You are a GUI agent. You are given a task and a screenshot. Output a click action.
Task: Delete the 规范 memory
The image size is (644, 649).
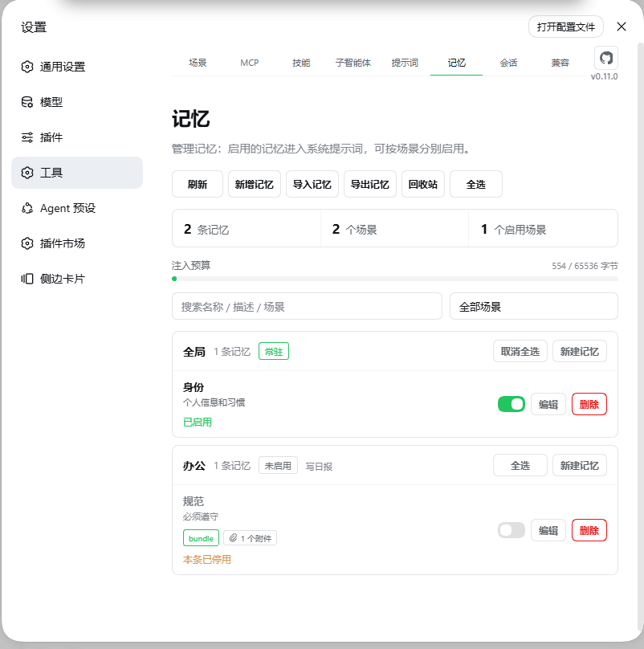pyautogui.click(x=589, y=530)
